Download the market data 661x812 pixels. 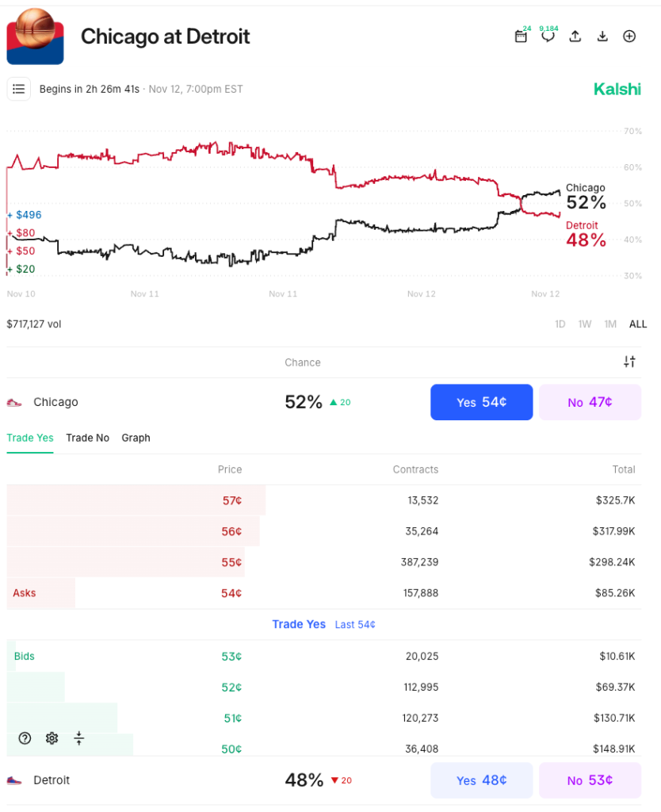click(x=602, y=36)
